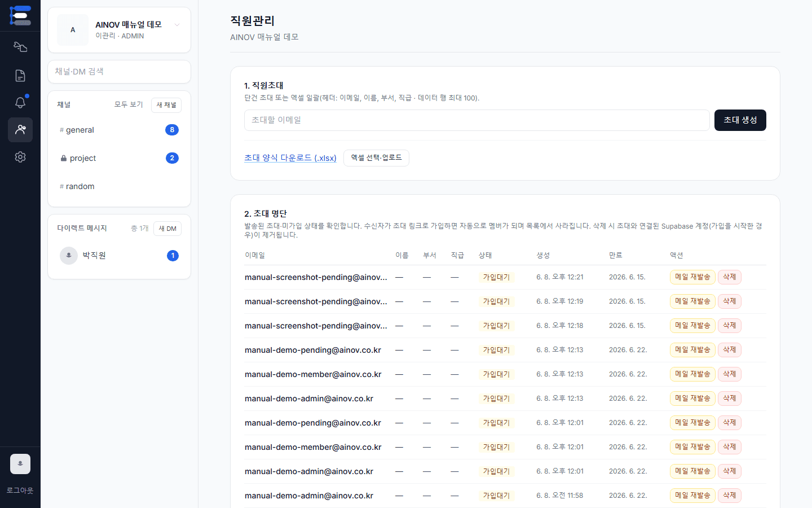This screenshot has height=508, width=812.
Task: Click the unread badge 2 on project
Action: [x=172, y=158]
